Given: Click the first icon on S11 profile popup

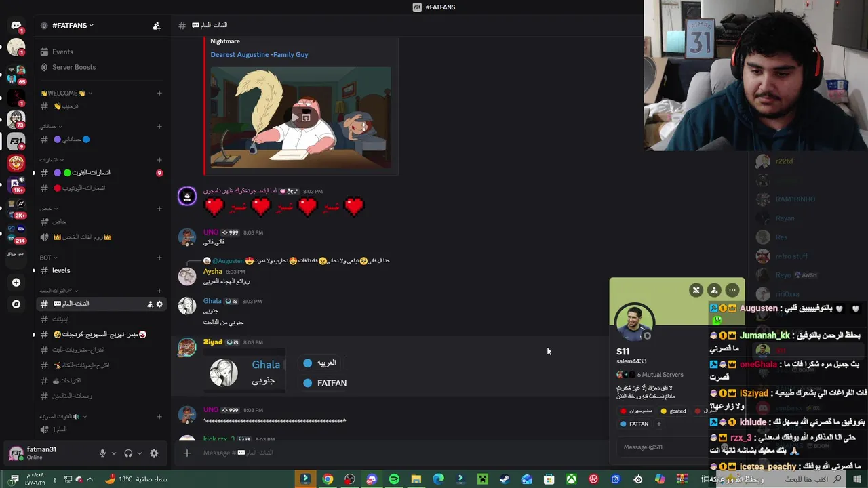Looking at the screenshot, I should [x=696, y=290].
